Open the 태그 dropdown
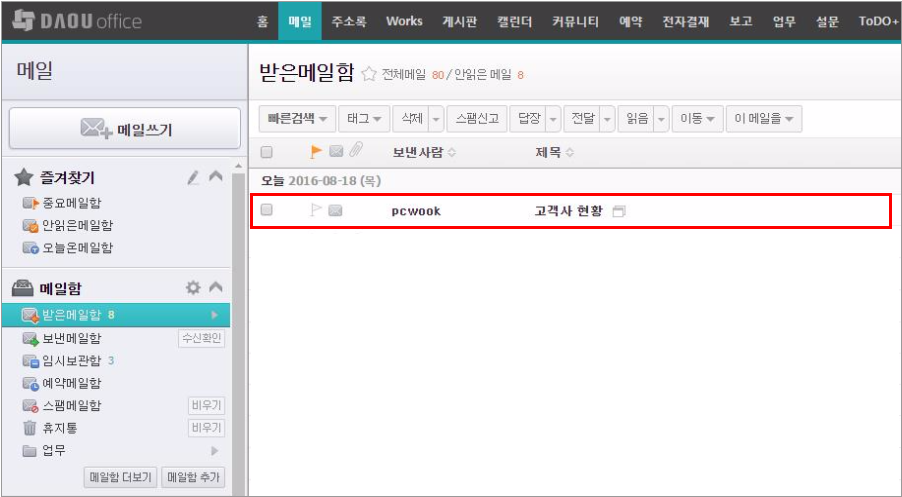Image resolution: width=902 pixels, height=497 pixels. point(364,119)
